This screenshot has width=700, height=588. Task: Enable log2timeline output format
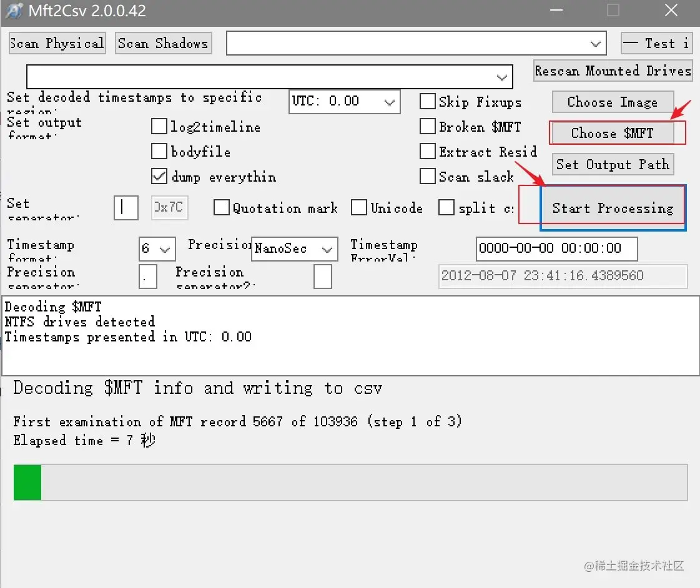(160, 127)
